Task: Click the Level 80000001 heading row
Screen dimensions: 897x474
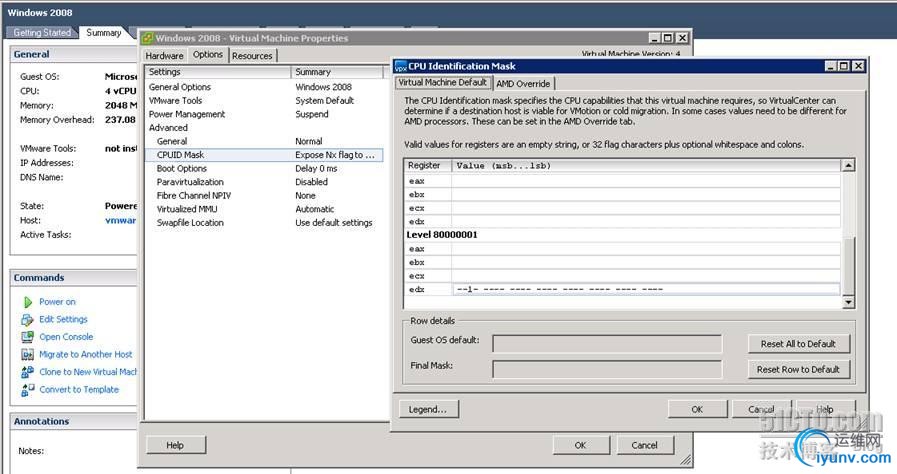Action: [x=622, y=235]
